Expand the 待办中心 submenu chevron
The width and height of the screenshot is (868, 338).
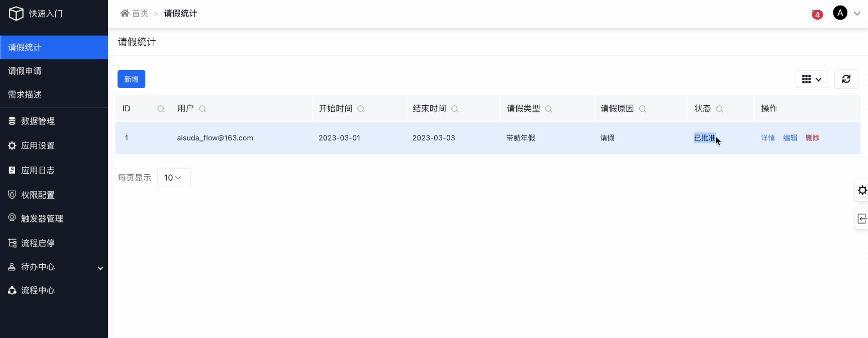100,268
